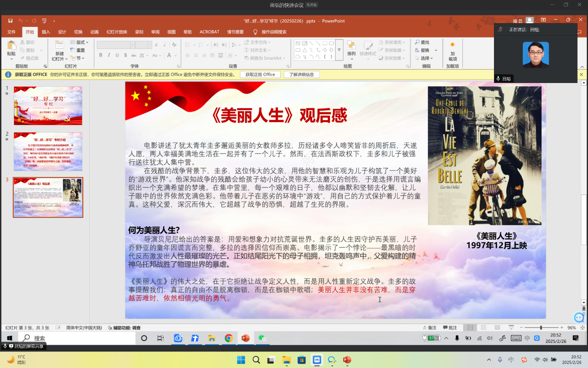
Task: Open the Insert (插入) ribbon tab
Action: (46, 32)
